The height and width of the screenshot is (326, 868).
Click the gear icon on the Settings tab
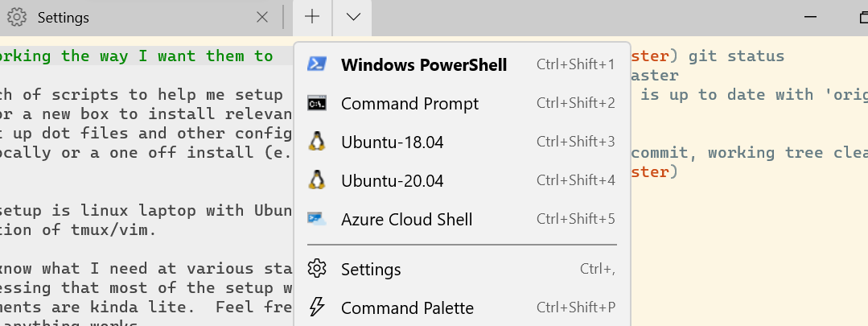tap(17, 18)
